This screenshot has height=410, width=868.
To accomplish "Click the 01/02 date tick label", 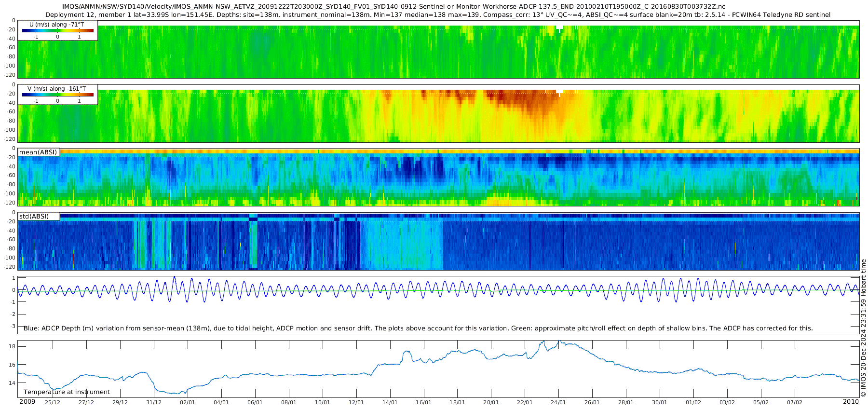I will click(693, 402).
